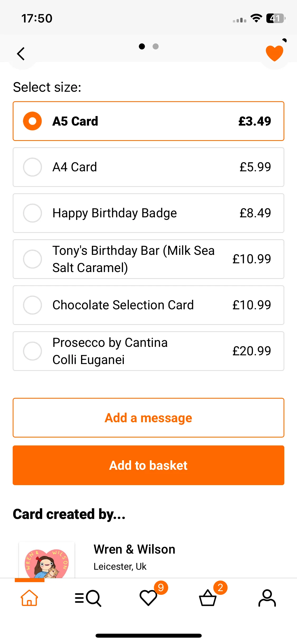Open the basket icon with 2 items
This screenshot has width=297, height=644.
tap(208, 597)
